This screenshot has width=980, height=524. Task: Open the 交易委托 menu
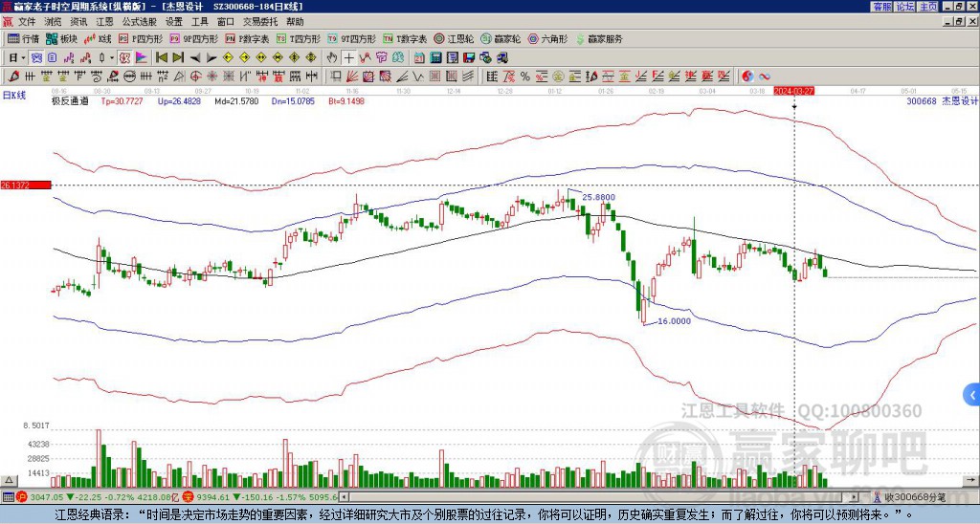[260, 22]
